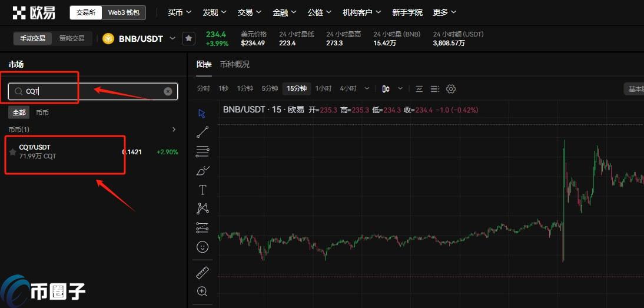Select the trend line drawing tool

(x=203, y=133)
